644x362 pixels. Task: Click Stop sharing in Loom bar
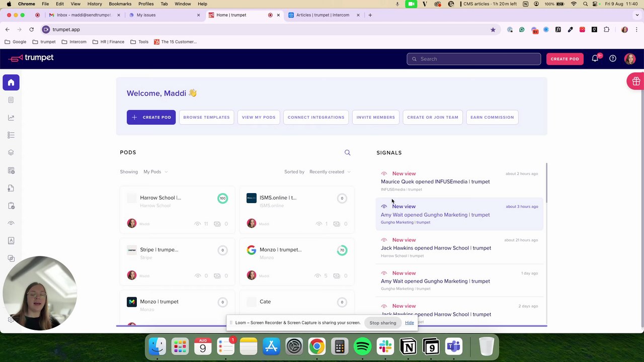click(x=383, y=323)
